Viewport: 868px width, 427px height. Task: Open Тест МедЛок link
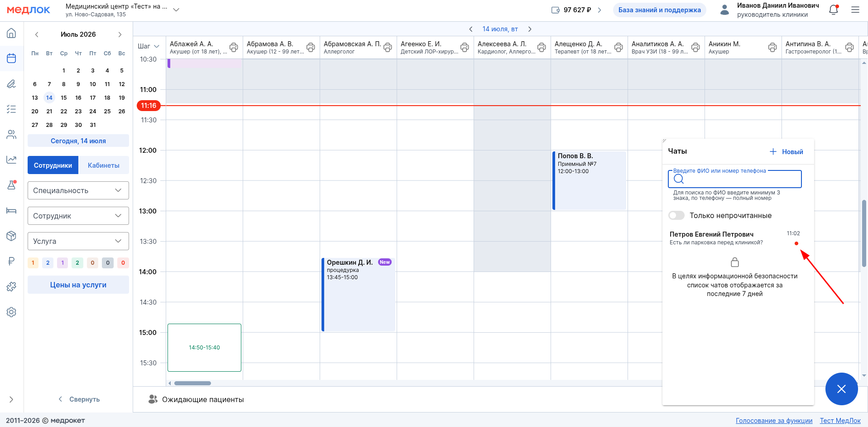click(840, 421)
